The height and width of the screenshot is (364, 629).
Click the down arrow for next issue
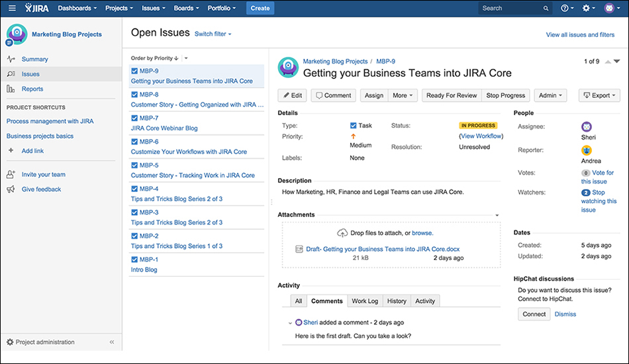pyautogui.click(x=617, y=62)
